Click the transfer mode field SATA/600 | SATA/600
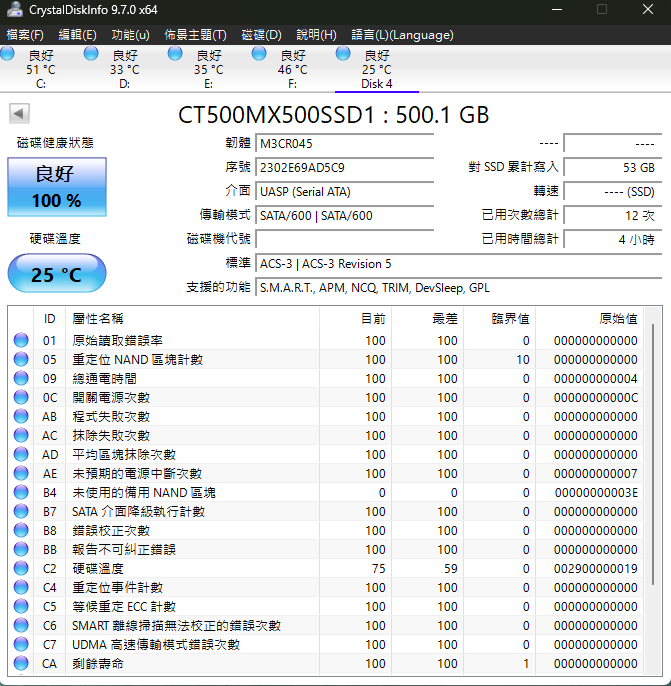 (345, 216)
